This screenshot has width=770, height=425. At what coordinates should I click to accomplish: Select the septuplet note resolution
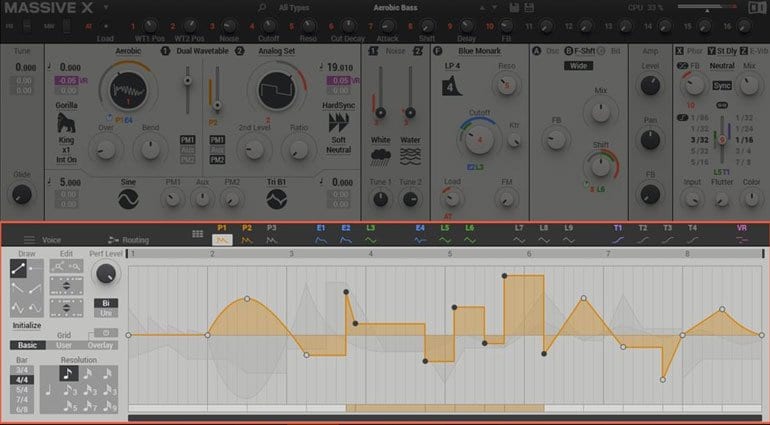tap(89, 407)
